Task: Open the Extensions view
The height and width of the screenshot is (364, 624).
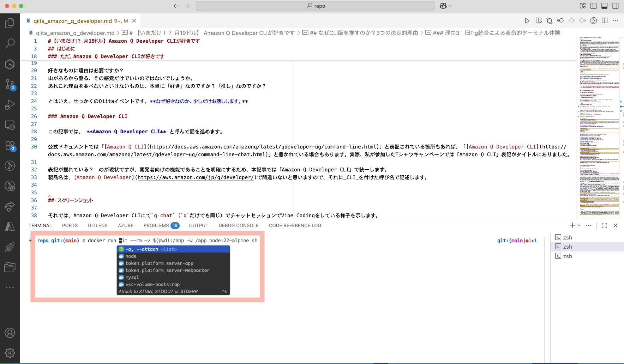Action: [10, 145]
